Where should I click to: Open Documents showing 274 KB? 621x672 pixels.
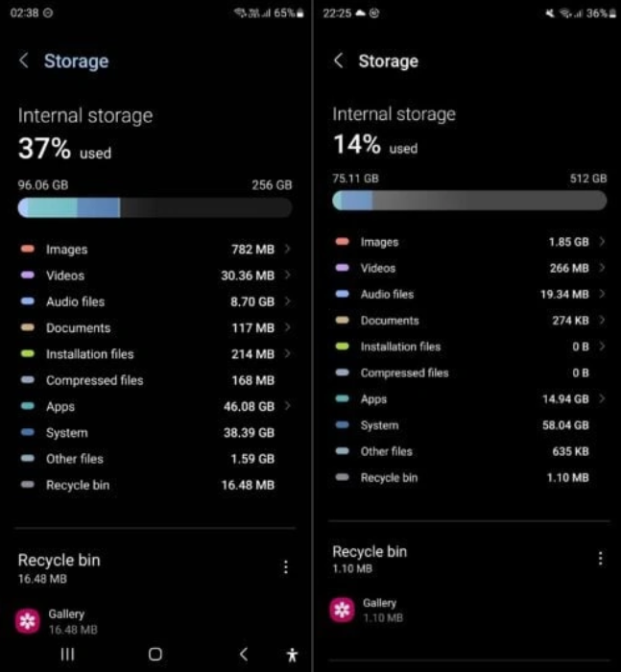coord(470,320)
